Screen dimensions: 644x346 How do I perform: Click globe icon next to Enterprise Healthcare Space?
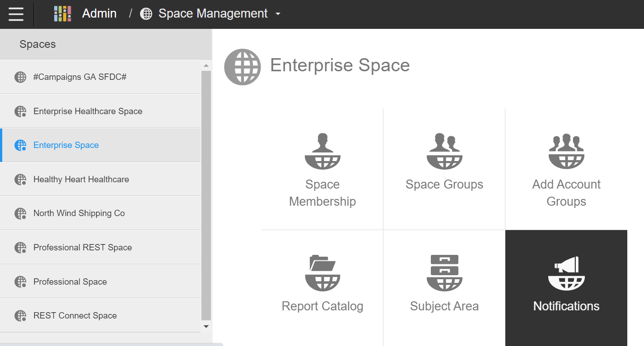(20, 111)
